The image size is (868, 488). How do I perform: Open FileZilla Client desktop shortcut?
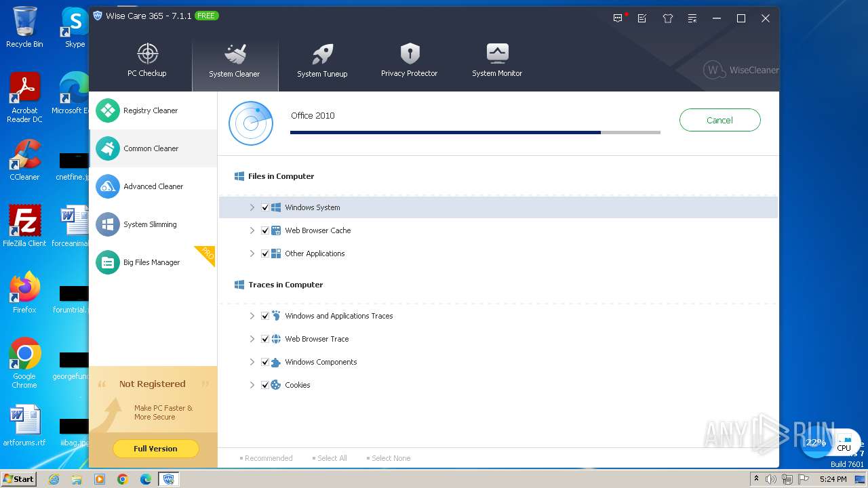coord(24,226)
